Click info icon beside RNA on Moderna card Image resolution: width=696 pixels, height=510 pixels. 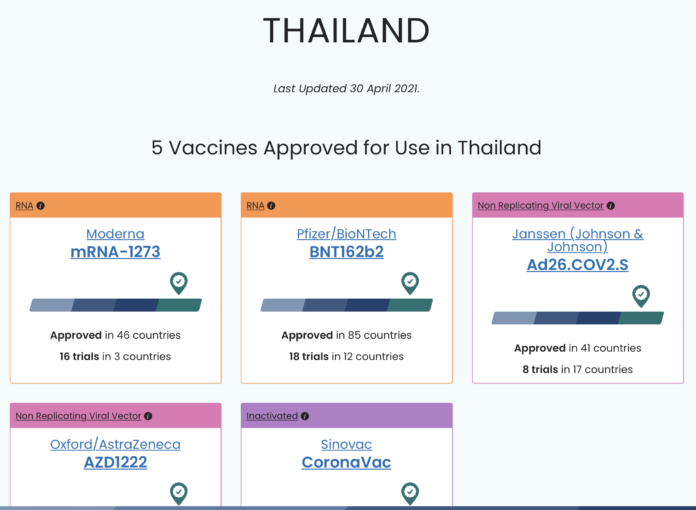click(40, 206)
